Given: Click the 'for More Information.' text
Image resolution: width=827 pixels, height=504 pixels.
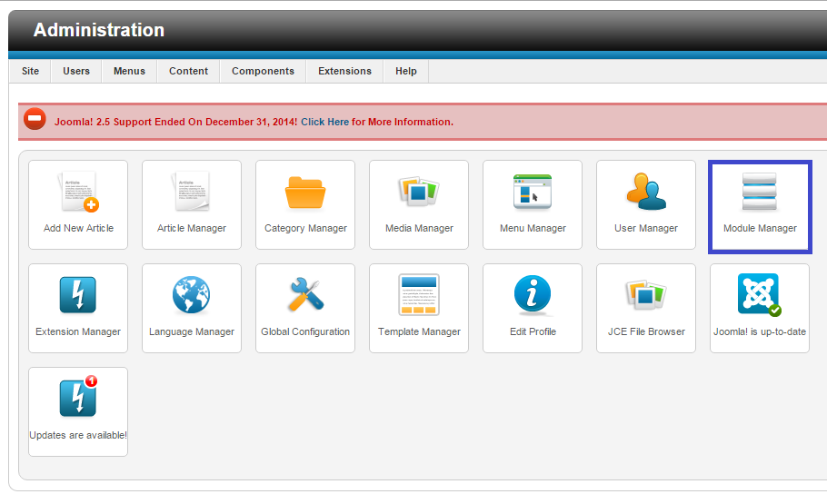Looking at the screenshot, I should [x=403, y=122].
